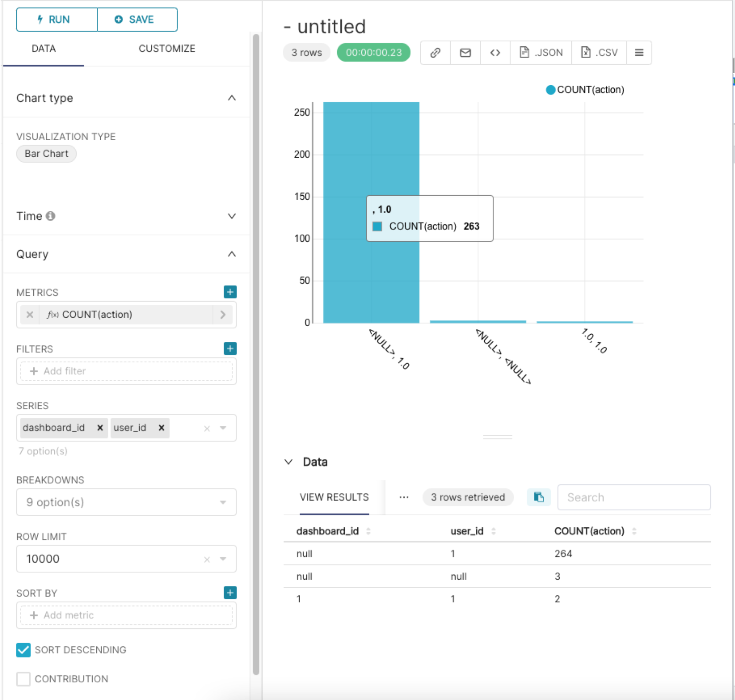Collapse the Query section
This screenshot has height=700, width=735.
(x=232, y=254)
